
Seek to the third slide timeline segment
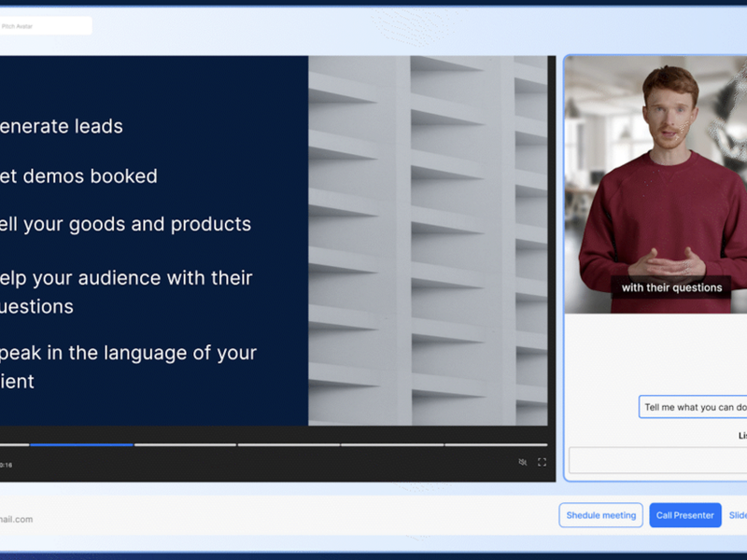[185, 445]
